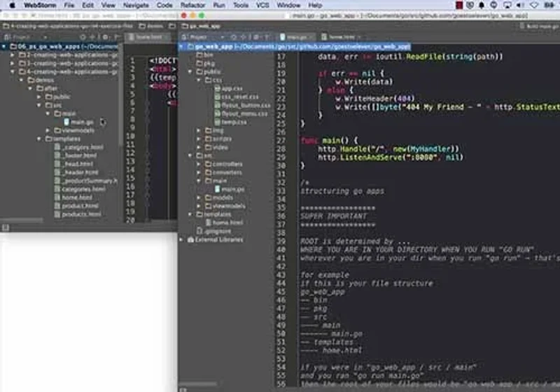560x392 pixels.
Task: Open the VCS menu
Action: coord(262,5)
